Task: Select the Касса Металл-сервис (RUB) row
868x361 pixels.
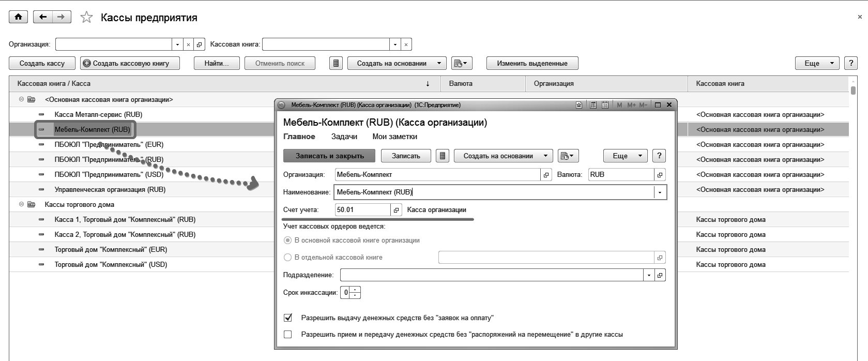Action: pyautogui.click(x=98, y=114)
